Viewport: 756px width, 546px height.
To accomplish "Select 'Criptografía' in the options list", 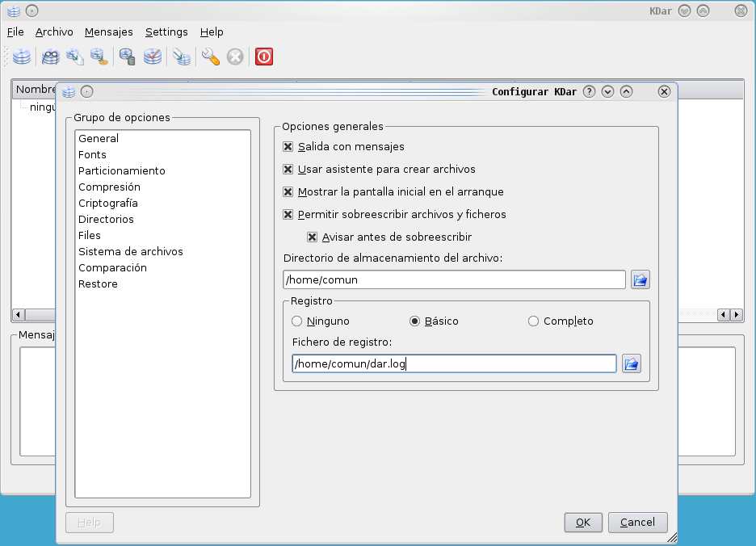I will click(108, 204).
